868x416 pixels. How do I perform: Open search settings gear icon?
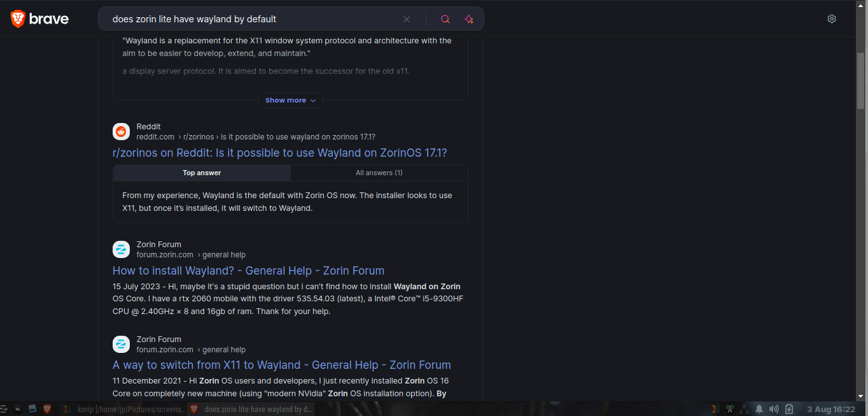[832, 19]
